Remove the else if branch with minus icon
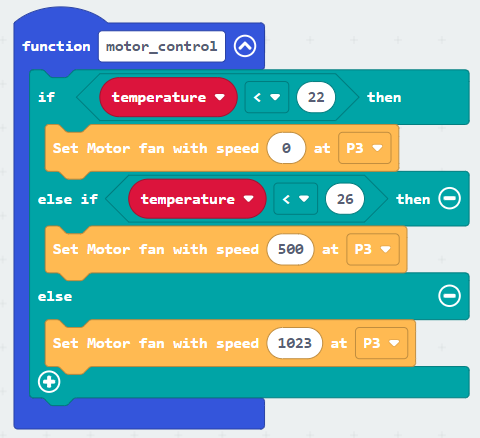Viewport: 480px width, 438px height. [x=449, y=199]
